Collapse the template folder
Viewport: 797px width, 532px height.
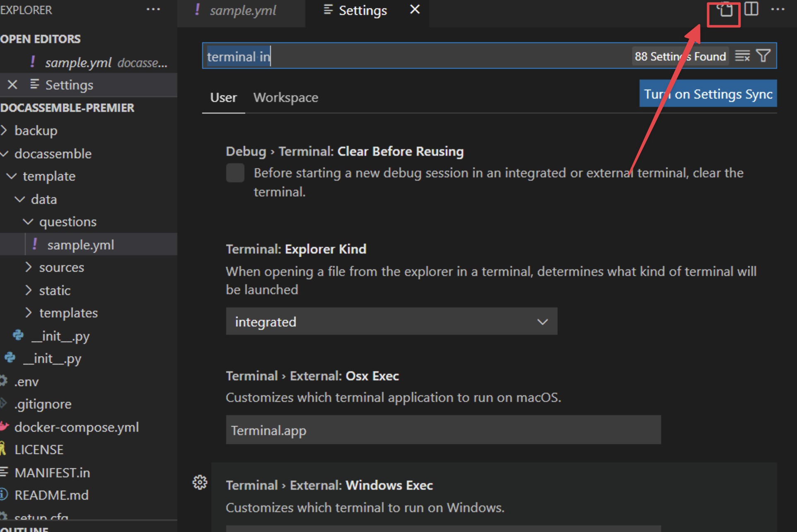[12, 177]
